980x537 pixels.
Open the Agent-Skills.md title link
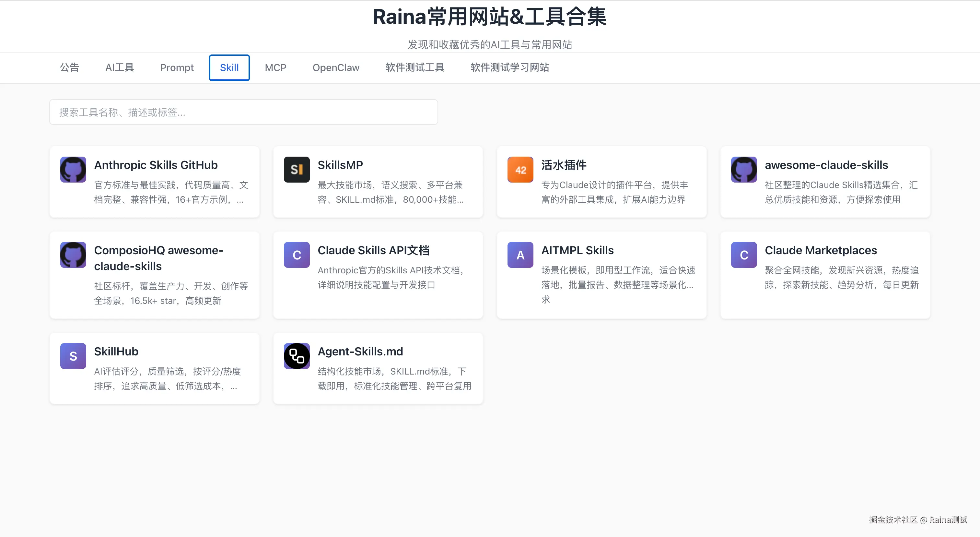tap(360, 351)
